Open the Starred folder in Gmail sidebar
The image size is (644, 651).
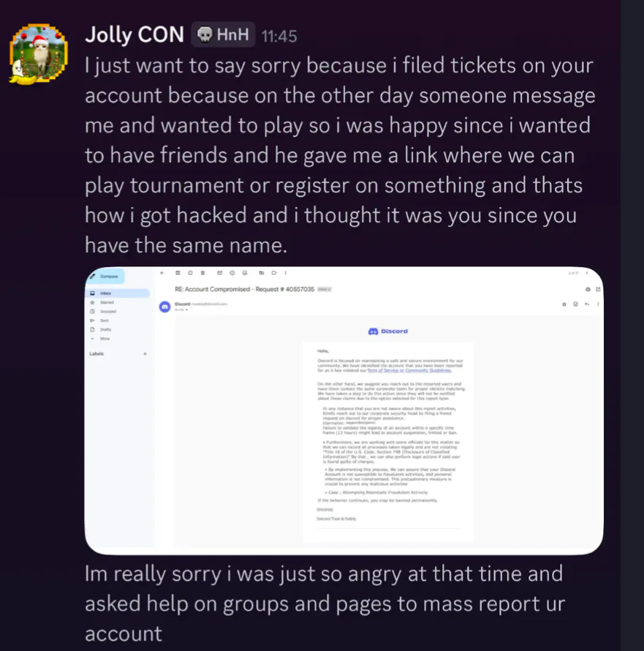107,302
